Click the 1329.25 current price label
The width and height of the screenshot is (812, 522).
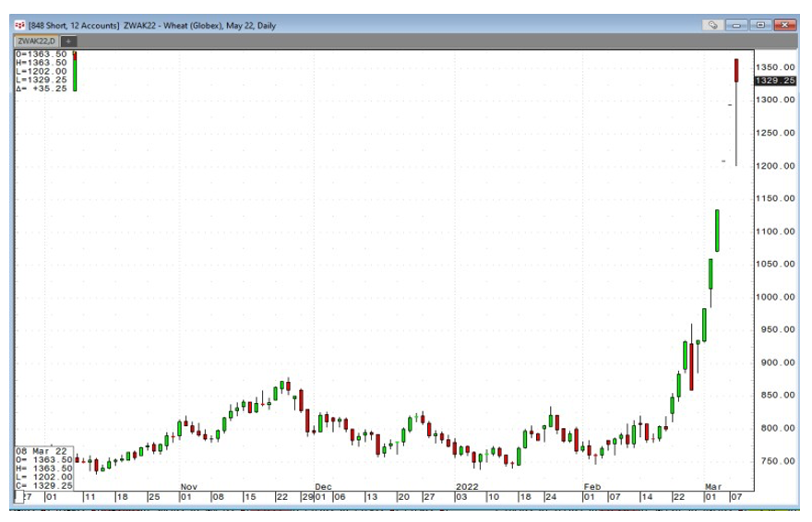click(775, 81)
